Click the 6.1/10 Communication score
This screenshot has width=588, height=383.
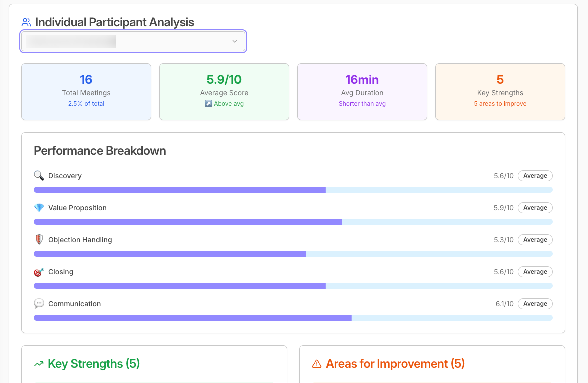(505, 304)
